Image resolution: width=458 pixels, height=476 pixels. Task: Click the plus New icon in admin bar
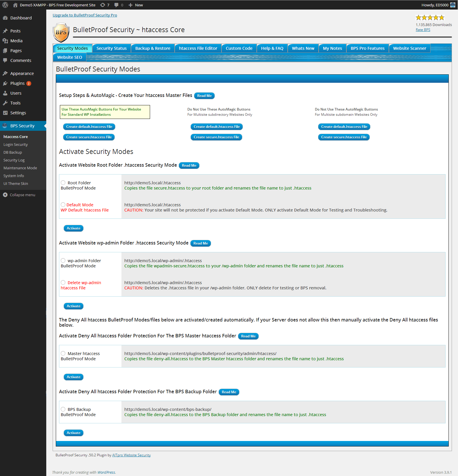click(130, 5)
